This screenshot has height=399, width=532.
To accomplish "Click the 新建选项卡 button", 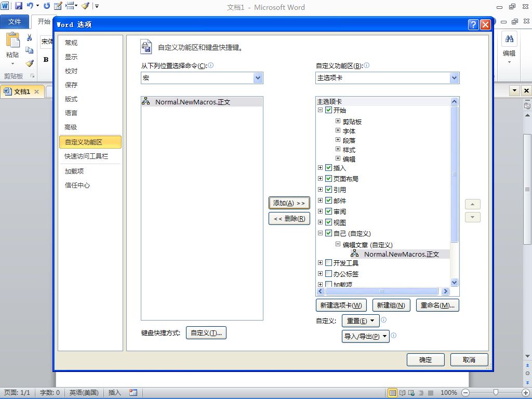I will coord(341,305).
